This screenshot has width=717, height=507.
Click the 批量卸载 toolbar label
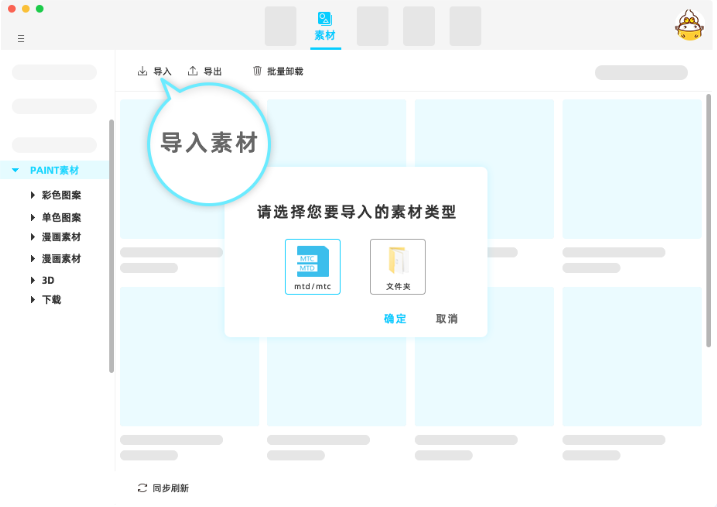[x=285, y=71]
